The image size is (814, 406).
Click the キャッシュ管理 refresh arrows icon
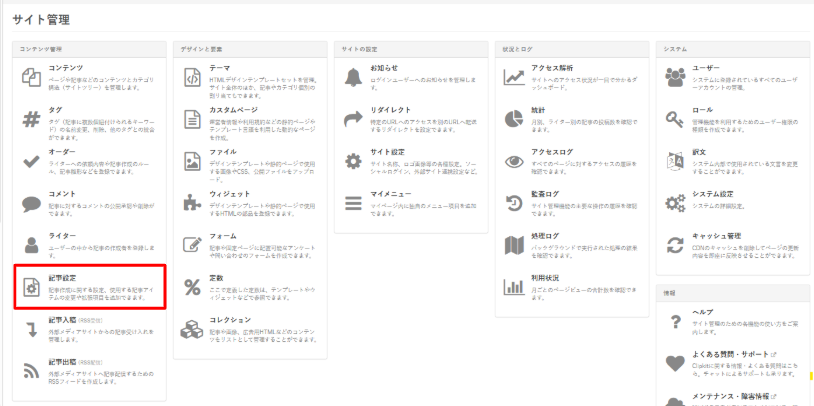coord(675,245)
